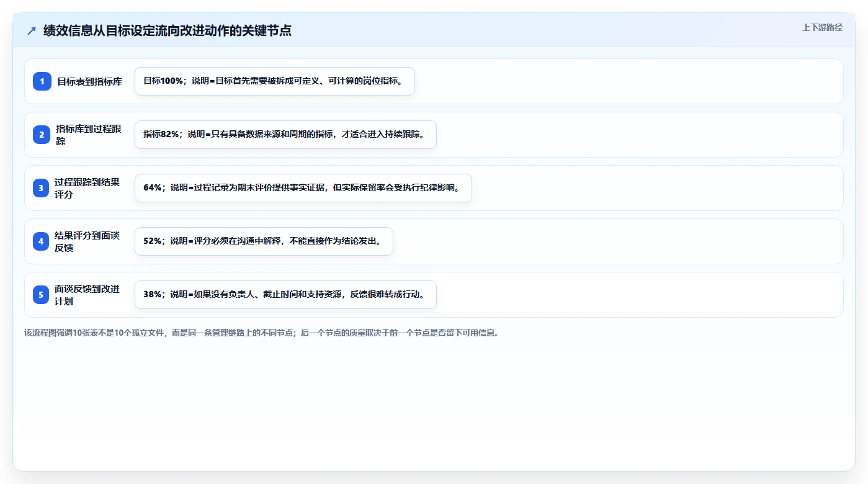Click the 上下游路径 label in the header
This screenshot has width=868, height=484.
click(822, 27)
